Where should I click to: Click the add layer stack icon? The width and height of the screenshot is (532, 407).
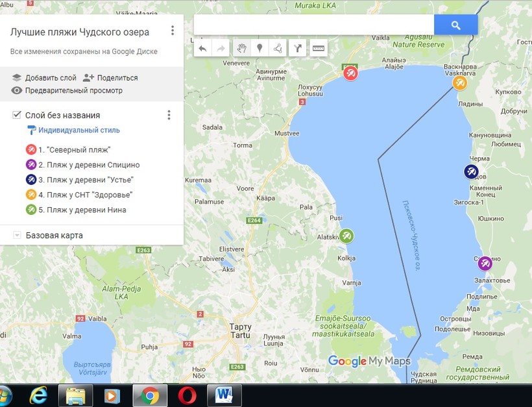[17, 77]
